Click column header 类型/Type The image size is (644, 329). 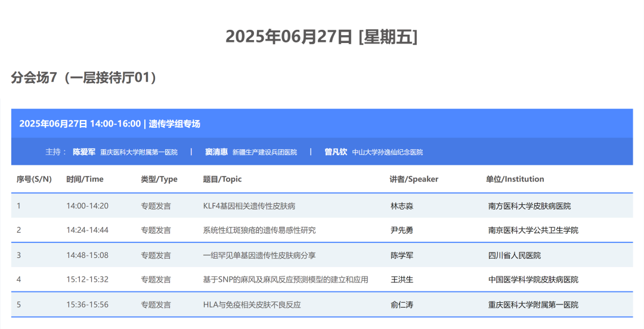coord(159,179)
